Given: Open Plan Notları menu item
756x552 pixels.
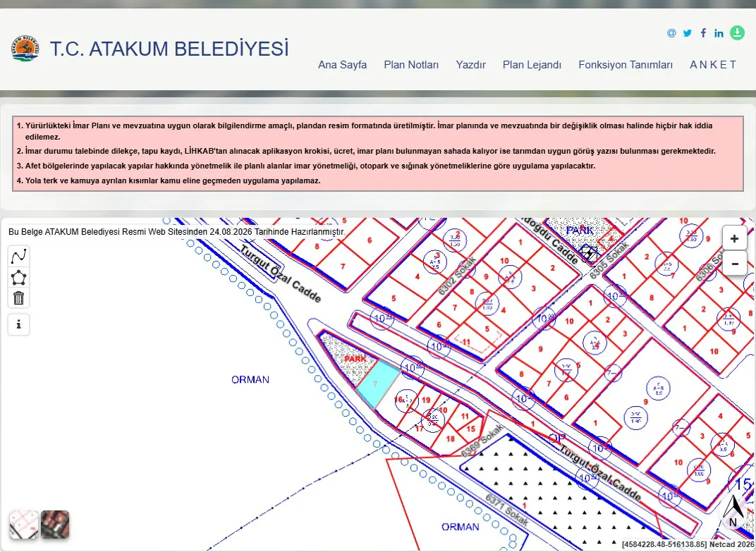Looking at the screenshot, I should click(411, 65).
